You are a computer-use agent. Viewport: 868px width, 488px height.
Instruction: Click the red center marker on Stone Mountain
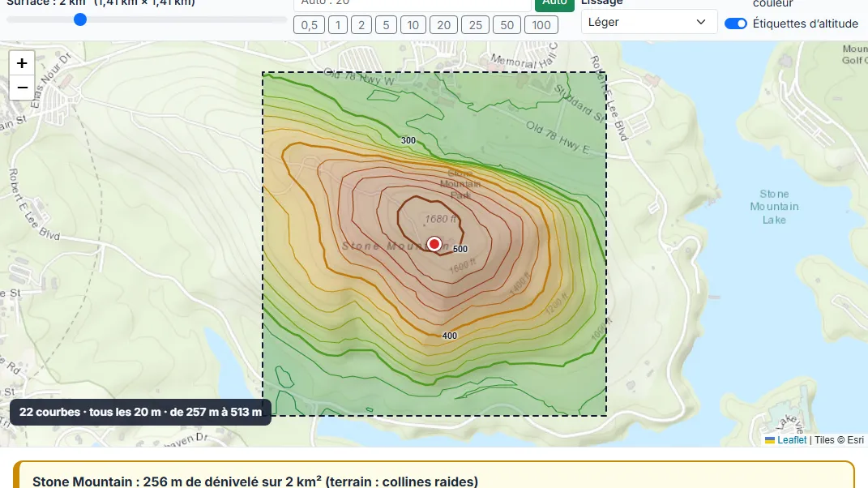tap(434, 244)
